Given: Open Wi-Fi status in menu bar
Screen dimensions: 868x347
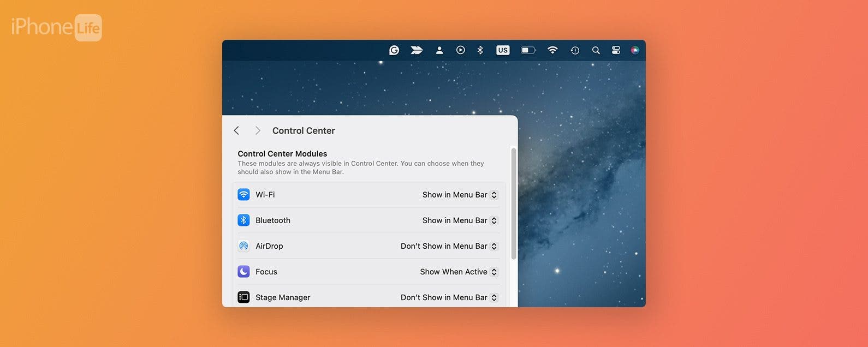Looking at the screenshot, I should click(x=552, y=50).
